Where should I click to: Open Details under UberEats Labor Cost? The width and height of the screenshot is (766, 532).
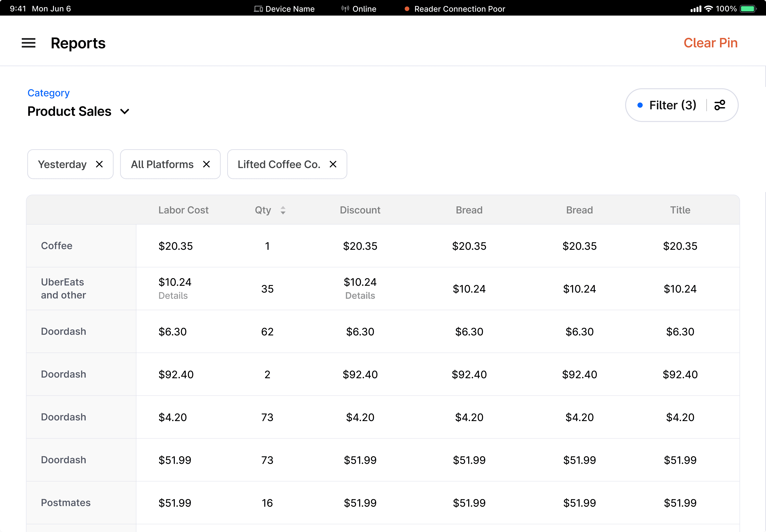pyautogui.click(x=173, y=296)
